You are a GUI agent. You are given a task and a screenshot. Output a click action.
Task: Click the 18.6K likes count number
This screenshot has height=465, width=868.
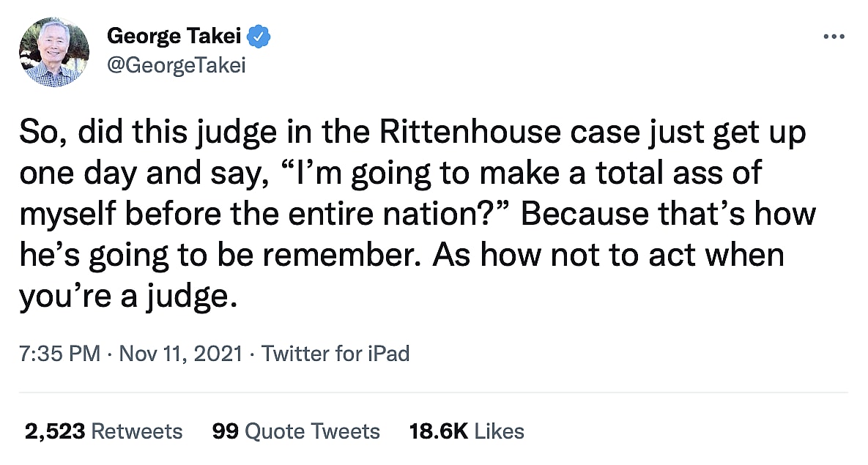pyautogui.click(x=438, y=431)
